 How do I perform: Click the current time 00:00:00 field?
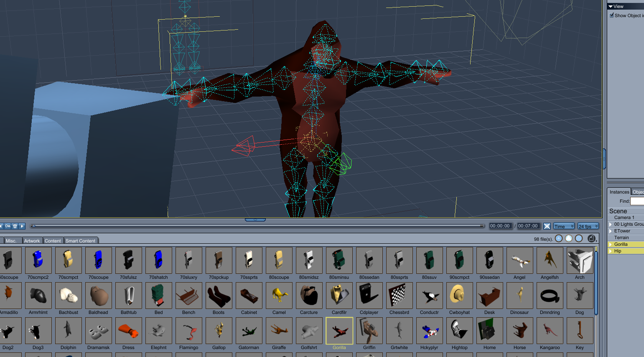pyautogui.click(x=500, y=226)
